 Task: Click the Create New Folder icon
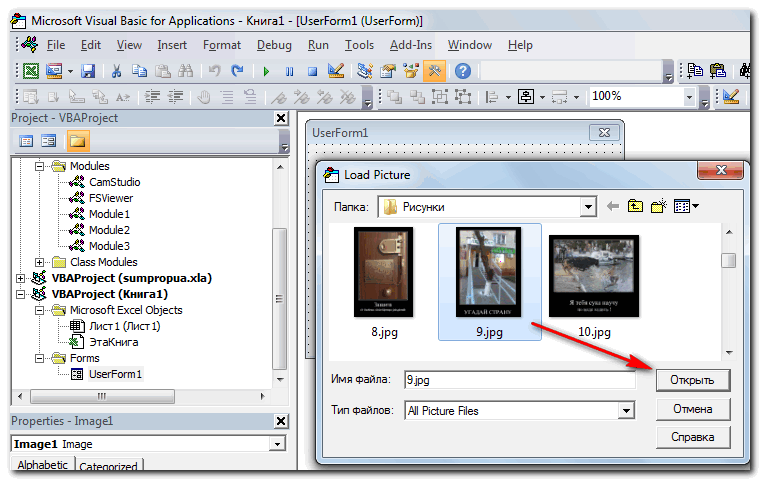tap(658, 206)
